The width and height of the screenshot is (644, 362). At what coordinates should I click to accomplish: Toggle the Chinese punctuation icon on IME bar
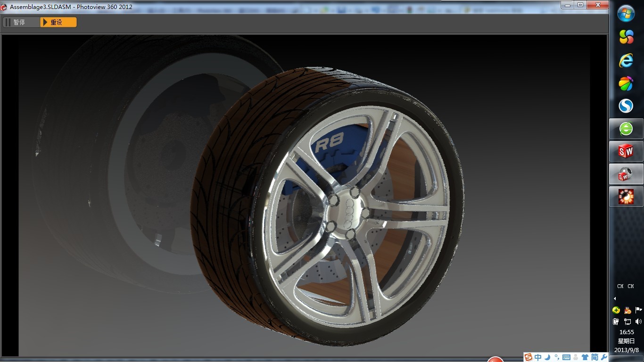[x=557, y=357]
